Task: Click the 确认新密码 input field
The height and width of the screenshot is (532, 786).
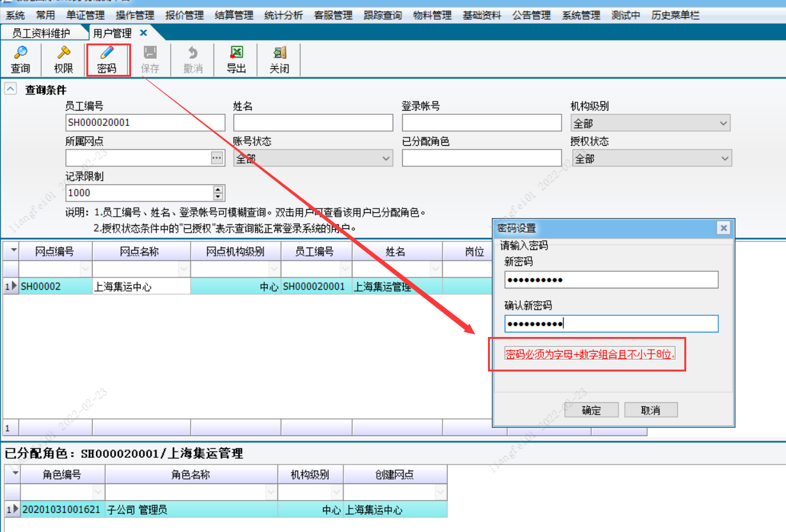Action: click(611, 324)
